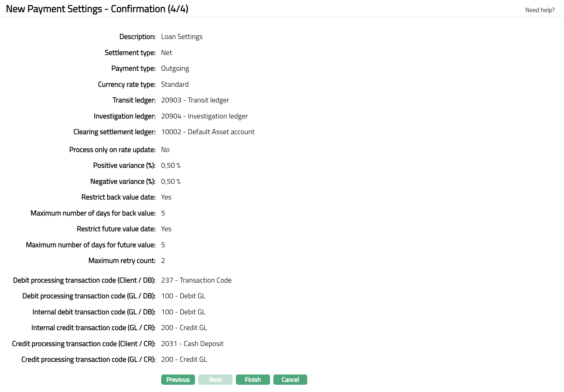Click the page title heading

pyautogui.click(x=97, y=9)
